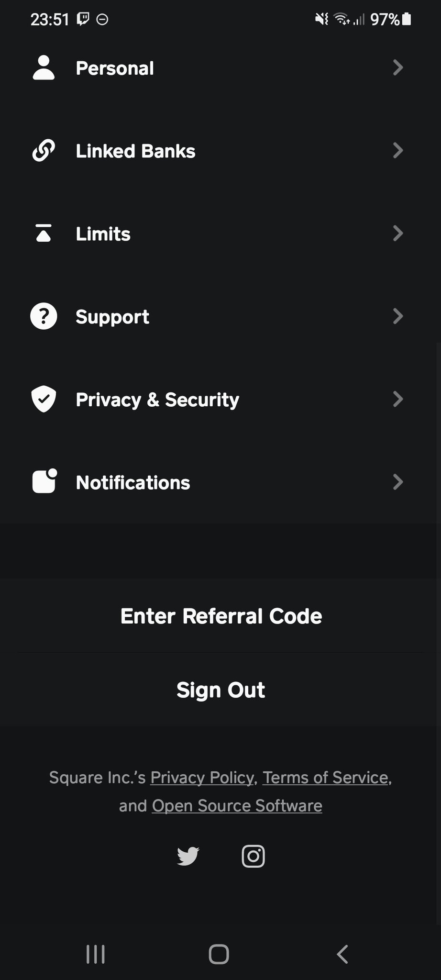Select the Notifications menu entry
Image resolution: width=441 pixels, height=980 pixels.
(x=133, y=482)
